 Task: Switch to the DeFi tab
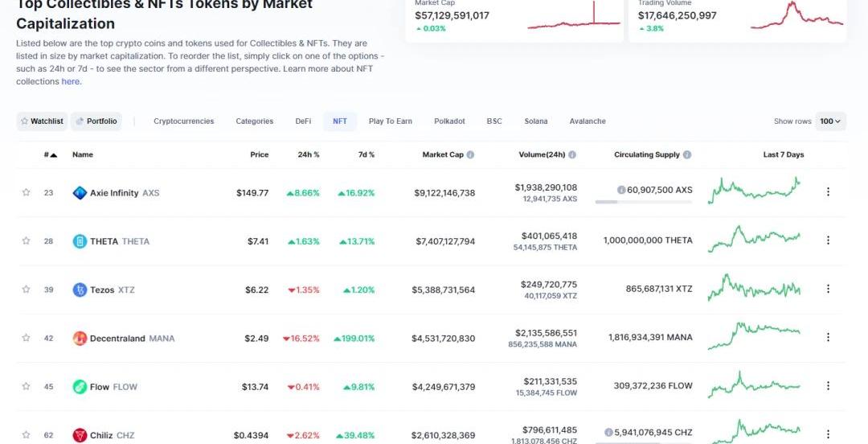(303, 121)
